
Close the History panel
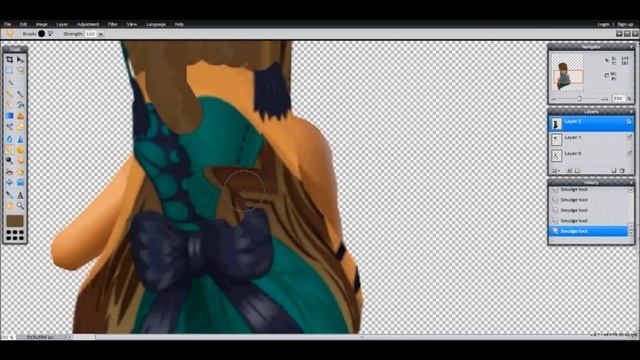(631, 182)
